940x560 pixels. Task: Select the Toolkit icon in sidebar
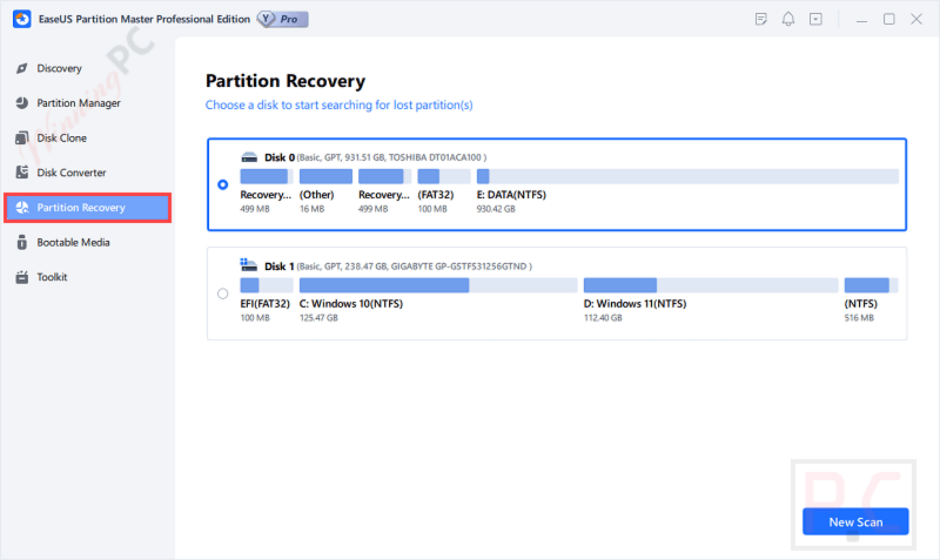coord(21,277)
